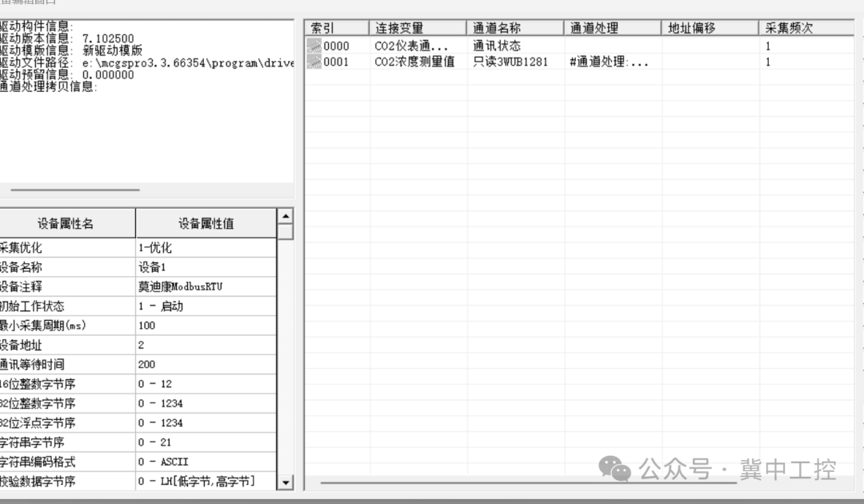Click the 校验数据字节序 value 0 - LH
The height and width of the screenshot is (504, 864).
206,482
